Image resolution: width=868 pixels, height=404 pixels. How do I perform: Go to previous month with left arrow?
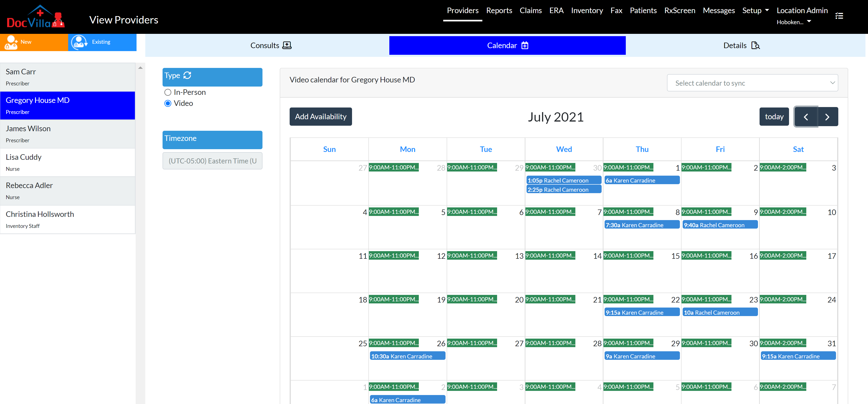point(806,117)
